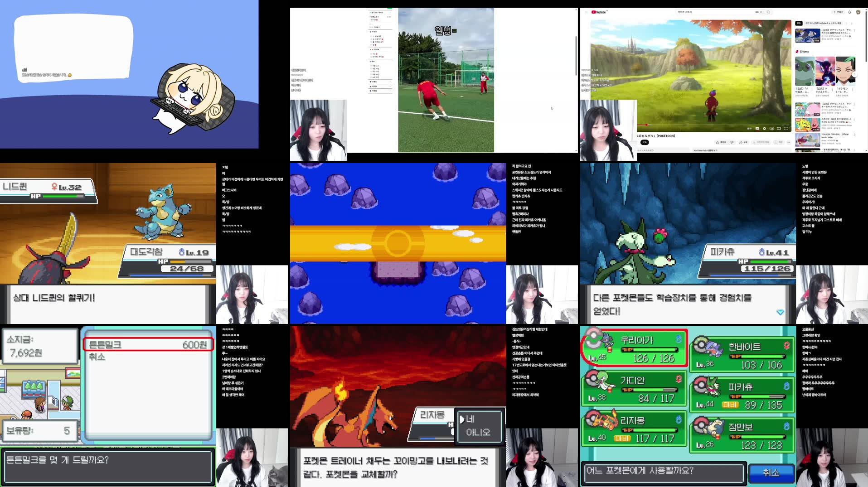Open the SpongeBob recommended video thumbnail
The image size is (868, 487).
(x=807, y=125)
